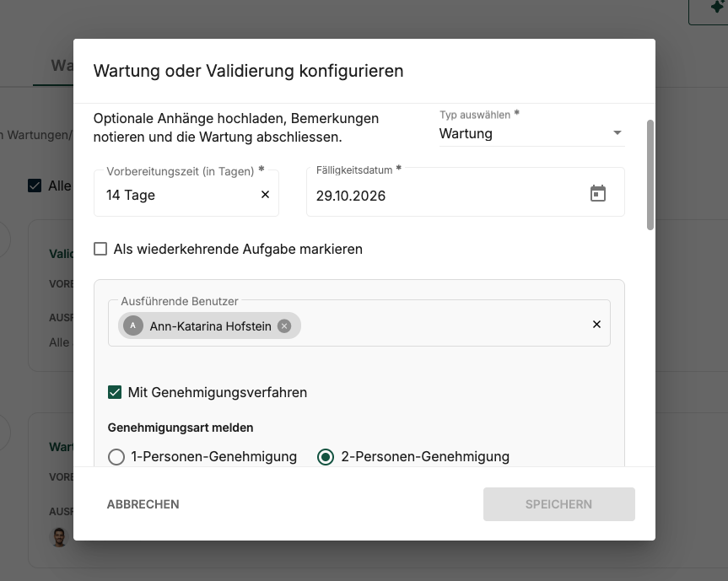Viewport: 728px width, 581px height.
Task: Open the 'Typ auswählen' dropdown
Action: tap(531, 133)
